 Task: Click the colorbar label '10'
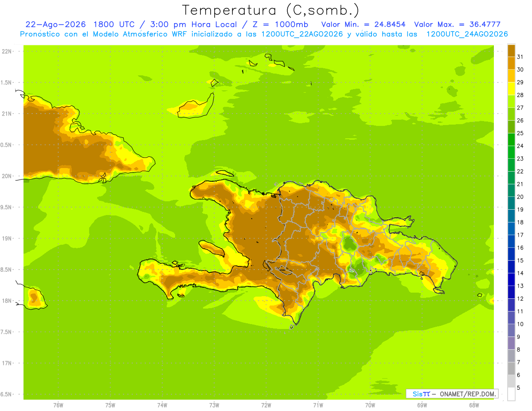(520, 324)
